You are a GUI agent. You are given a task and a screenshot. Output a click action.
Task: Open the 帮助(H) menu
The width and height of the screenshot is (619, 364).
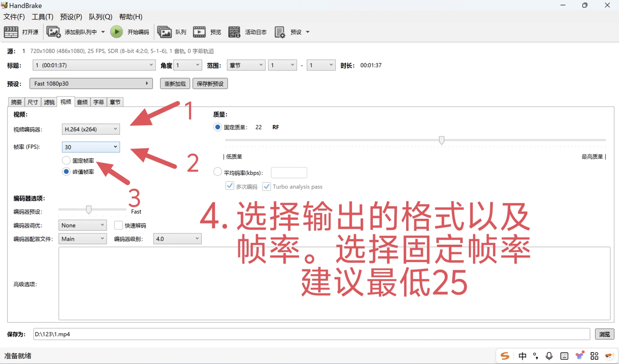pyautogui.click(x=131, y=17)
